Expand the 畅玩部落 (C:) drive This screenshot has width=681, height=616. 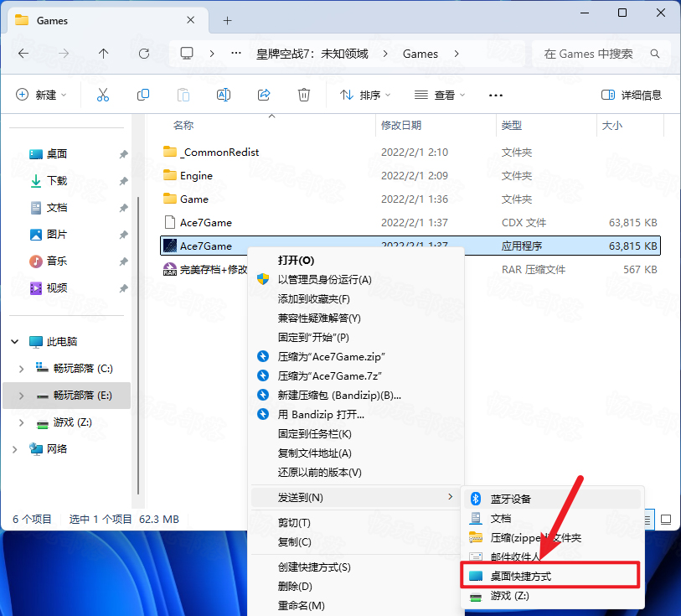pos(21,369)
